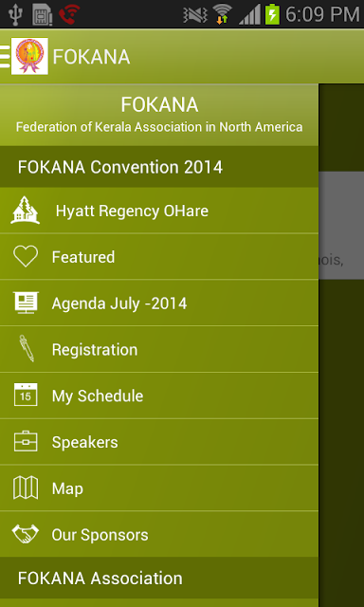Select the heart Featured icon
The image size is (364, 607).
26,256
